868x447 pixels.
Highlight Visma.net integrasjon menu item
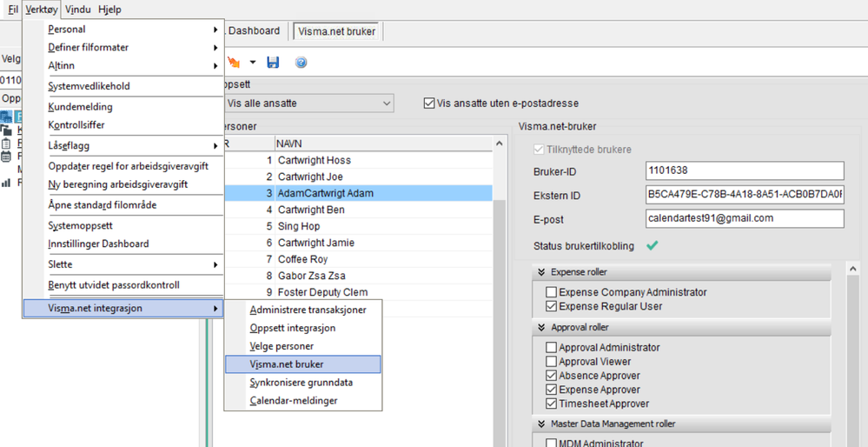click(x=123, y=309)
